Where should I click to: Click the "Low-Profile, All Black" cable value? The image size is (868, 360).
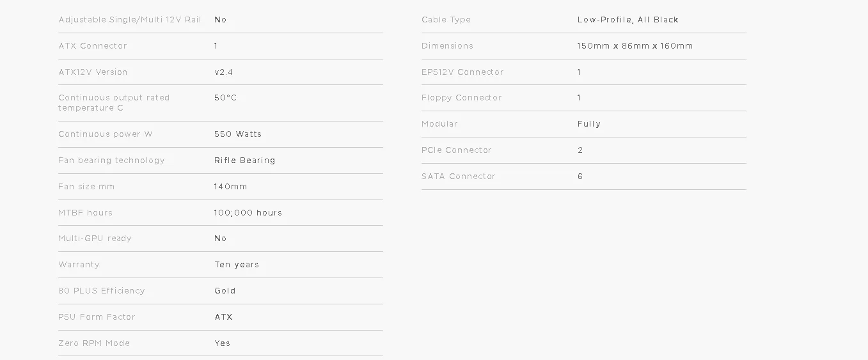(x=628, y=20)
